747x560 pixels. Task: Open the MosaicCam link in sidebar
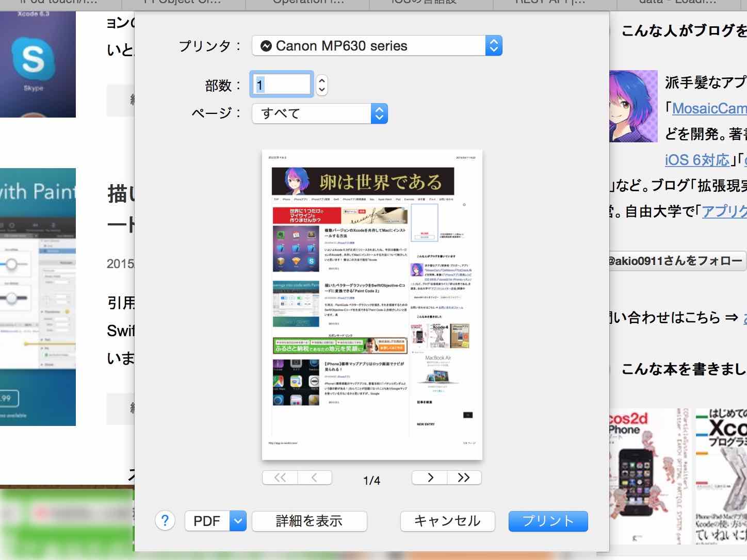tap(709, 108)
